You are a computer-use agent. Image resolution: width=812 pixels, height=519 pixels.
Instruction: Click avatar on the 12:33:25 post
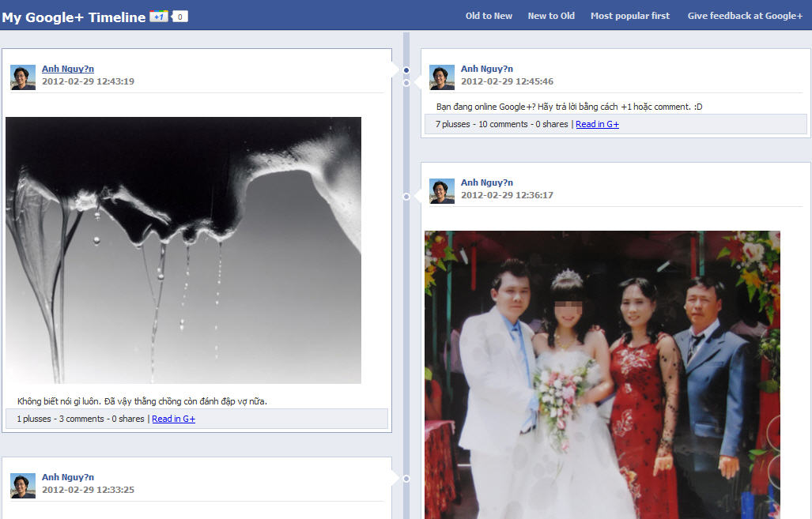(x=23, y=486)
